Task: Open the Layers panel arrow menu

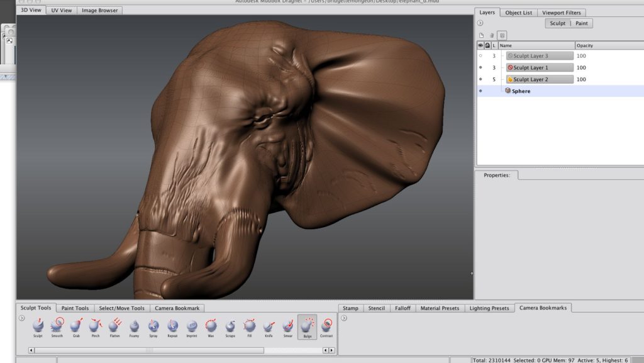Action: (x=480, y=23)
